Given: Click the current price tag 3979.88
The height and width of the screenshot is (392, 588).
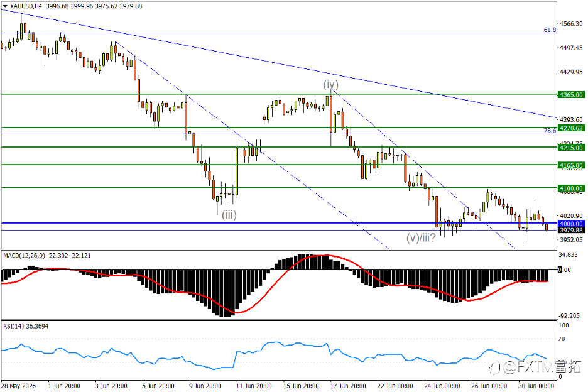Looking at the screenshot, I should [571, 231].
